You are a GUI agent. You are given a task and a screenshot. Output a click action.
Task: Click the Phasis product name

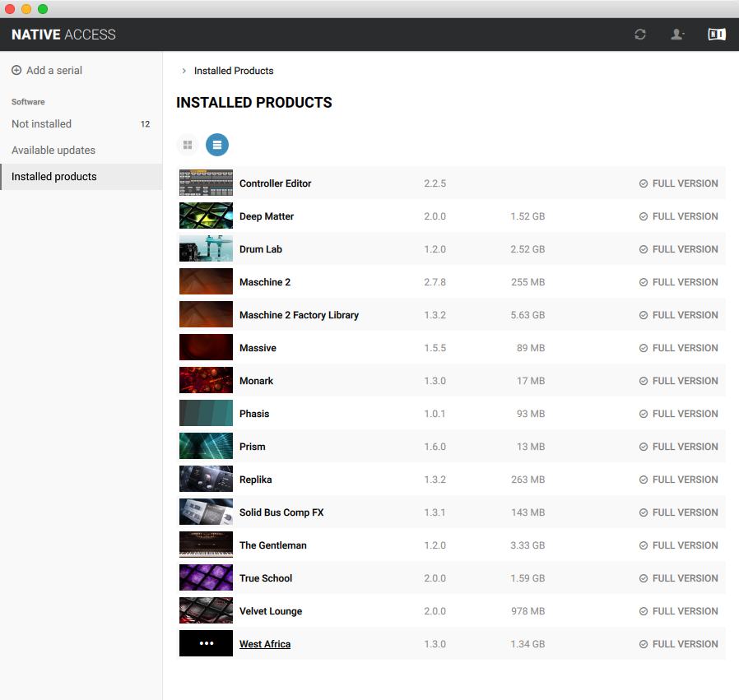pyautogui.click(x=254, y=414)
